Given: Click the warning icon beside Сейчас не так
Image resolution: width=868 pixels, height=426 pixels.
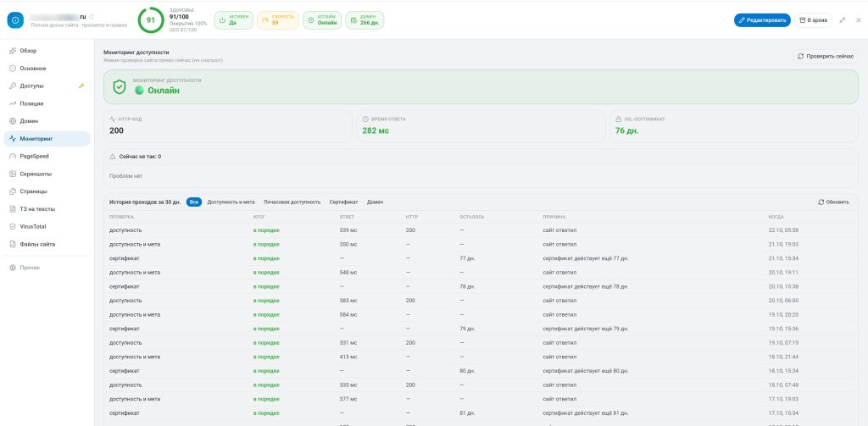Looking at the screenshot, I should pos(113,157).
